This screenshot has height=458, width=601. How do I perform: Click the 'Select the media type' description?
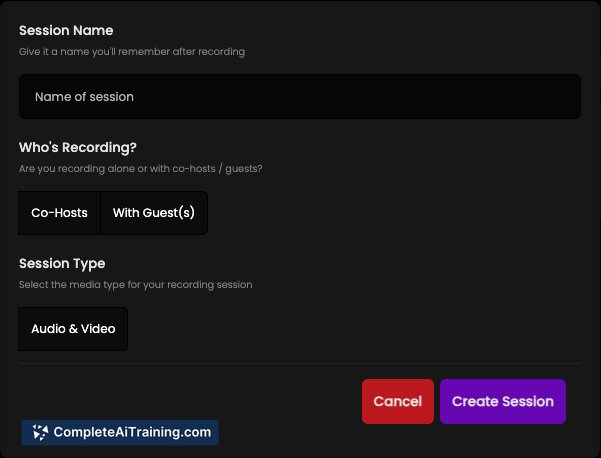(x=136, y=285)
